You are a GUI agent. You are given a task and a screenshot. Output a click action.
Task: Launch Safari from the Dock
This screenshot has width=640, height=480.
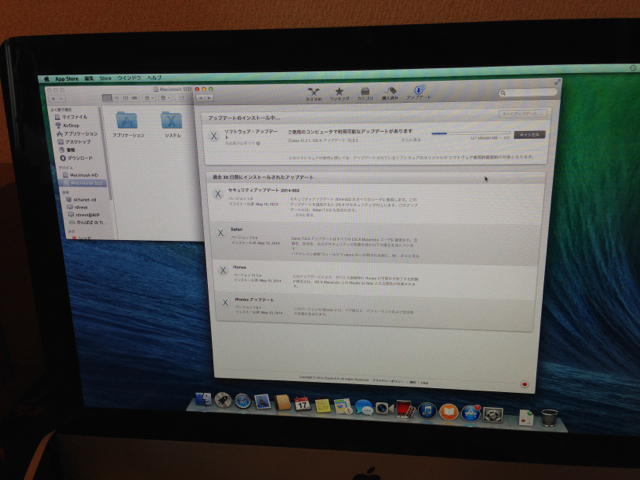[242, 401]
